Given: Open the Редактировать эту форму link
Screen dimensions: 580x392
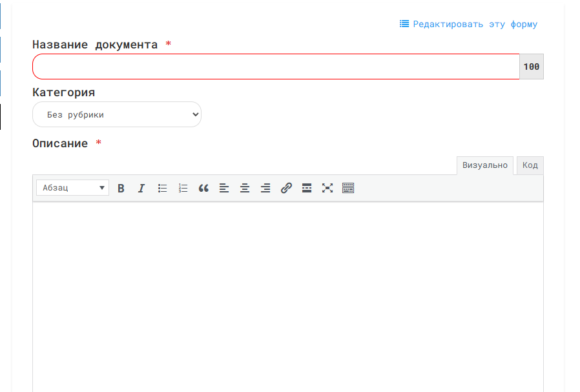Looking at the screenshot, I should (475, 25).
